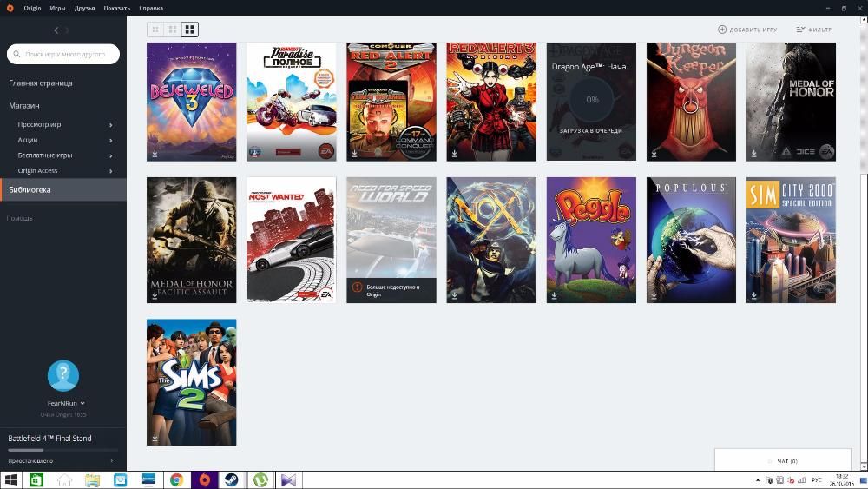Select Medal of Honor game tile
This screenshot has height=489, width=868.
coord(791,102)
